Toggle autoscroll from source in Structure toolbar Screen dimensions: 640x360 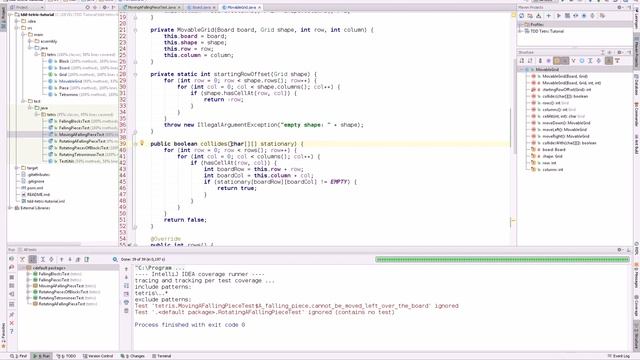[618, 61]
